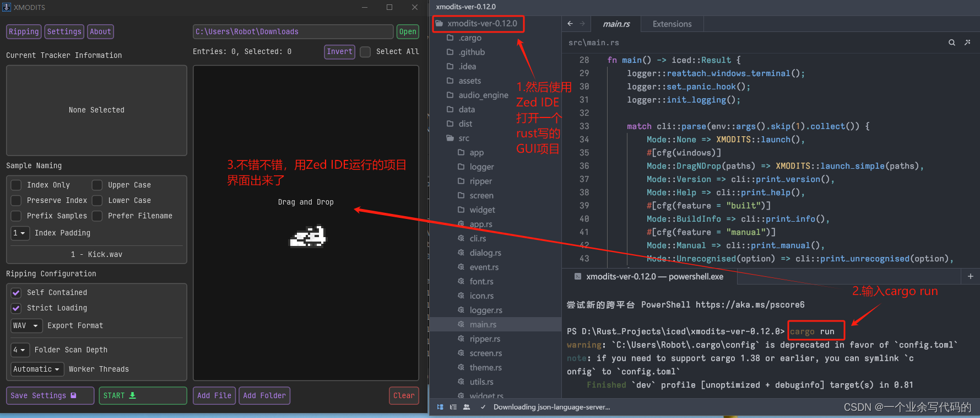Image resolution: width=980 pixels, height=418 pixels.
Task: Select the main.rs editor tab
Action: [616, 24]
